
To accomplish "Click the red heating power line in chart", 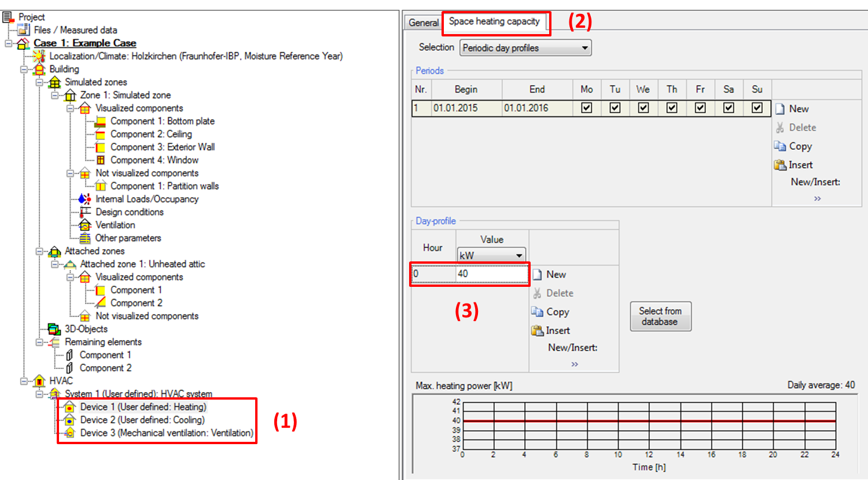I will (x=649, y=421).
